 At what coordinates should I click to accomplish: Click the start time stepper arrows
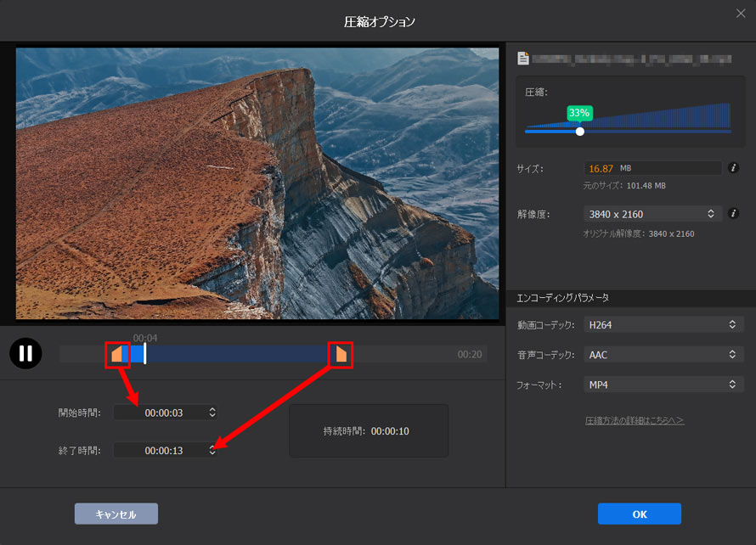(212, 413)
